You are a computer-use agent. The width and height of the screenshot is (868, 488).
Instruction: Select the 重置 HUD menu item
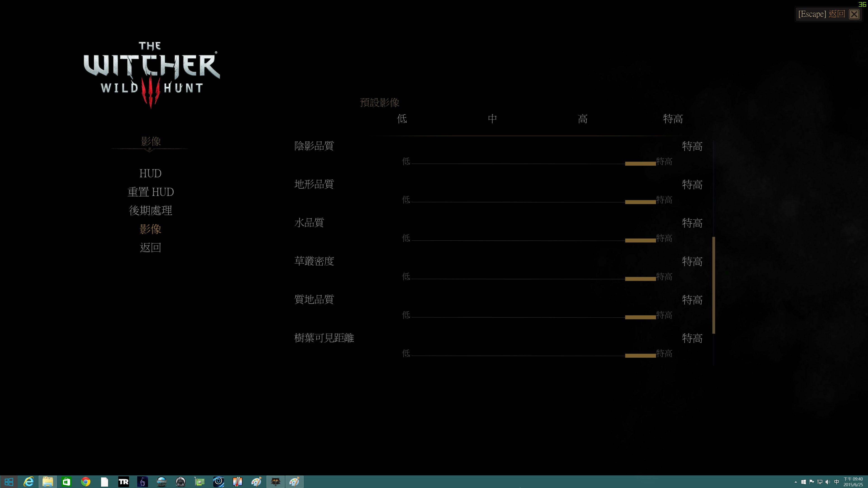151,192
